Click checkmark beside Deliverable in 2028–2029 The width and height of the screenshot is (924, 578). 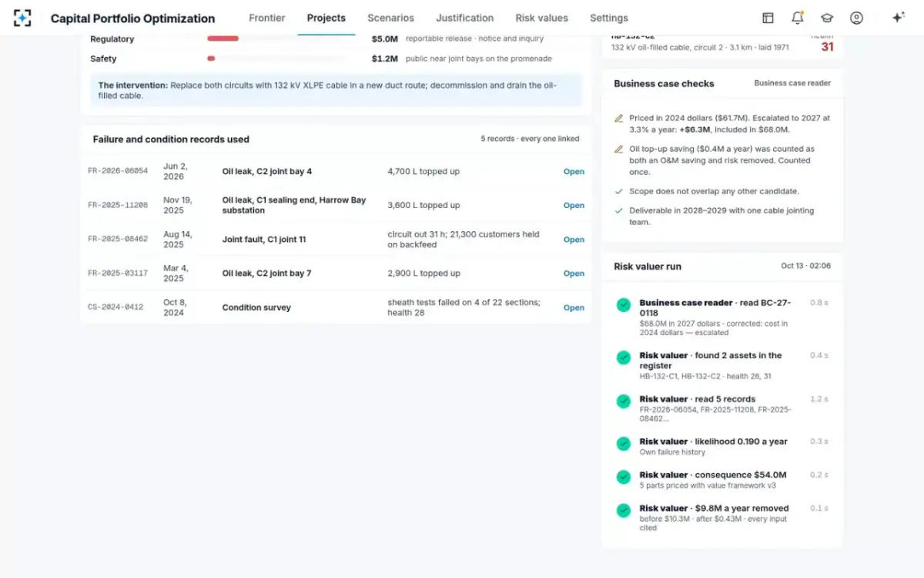click(618, 210)
